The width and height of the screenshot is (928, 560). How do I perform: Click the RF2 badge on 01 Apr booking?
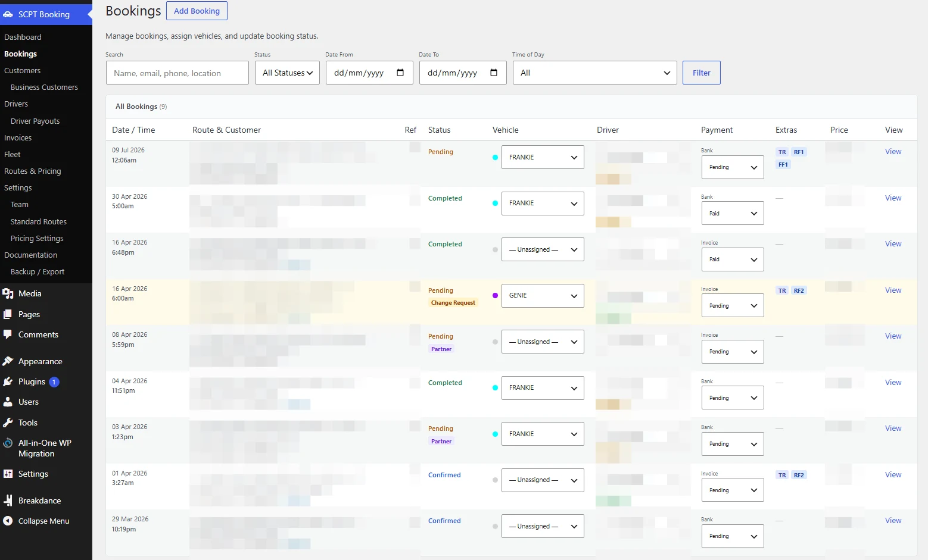(799, 475)
